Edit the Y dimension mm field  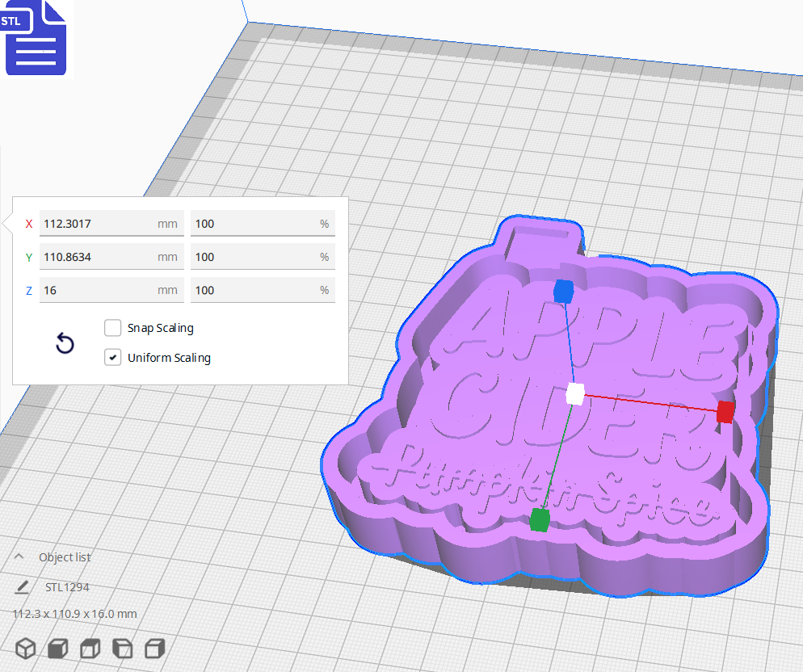pos(111,256)
